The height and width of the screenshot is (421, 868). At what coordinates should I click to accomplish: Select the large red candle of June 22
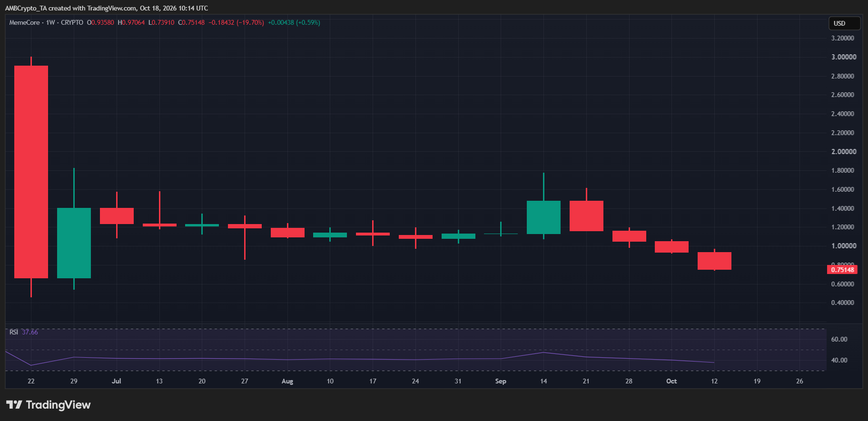[x=31, y=172]
